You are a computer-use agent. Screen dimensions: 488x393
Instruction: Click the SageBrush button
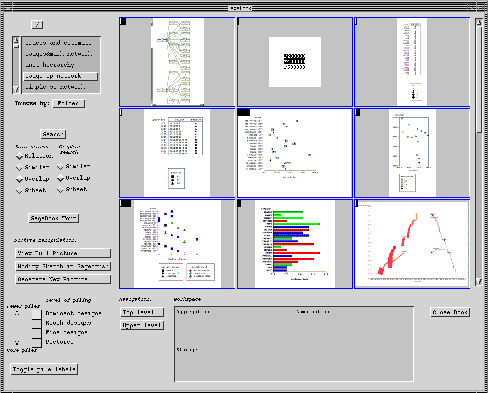(54, 218)
